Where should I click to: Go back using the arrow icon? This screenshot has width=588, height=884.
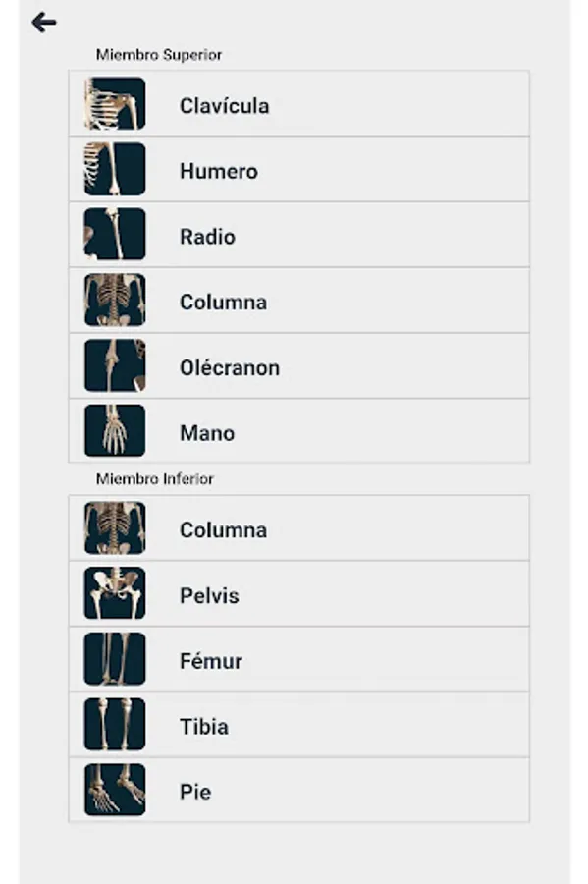click(x=44, y=24)
